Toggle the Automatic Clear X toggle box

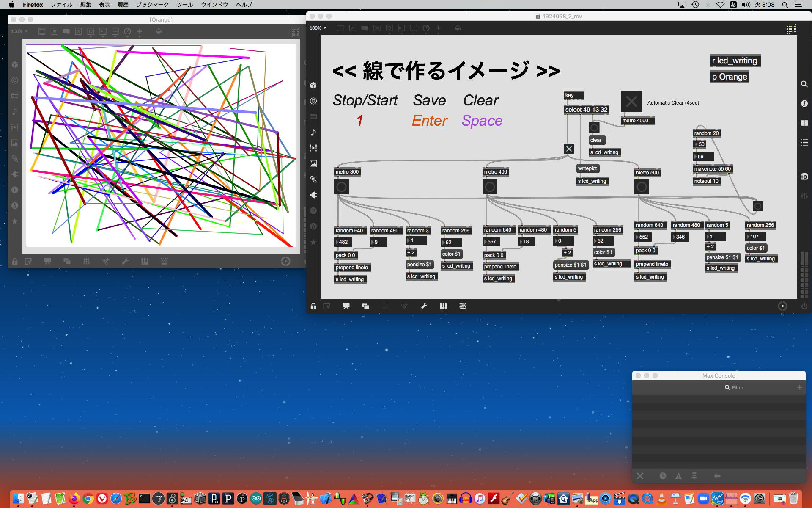coord(631,102)
